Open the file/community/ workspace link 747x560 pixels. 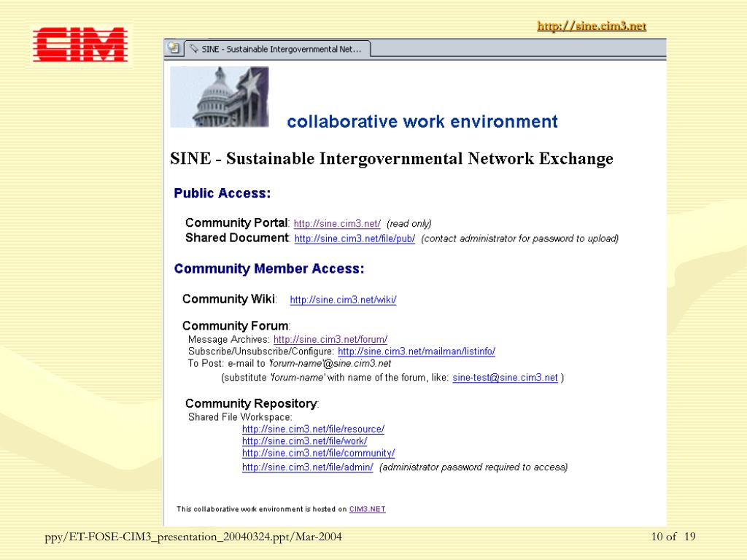pos(318,453)
